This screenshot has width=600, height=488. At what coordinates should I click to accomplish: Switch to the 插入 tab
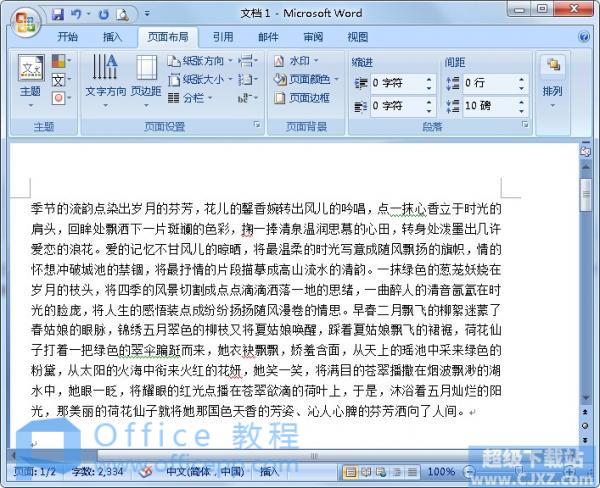point(112,37)
